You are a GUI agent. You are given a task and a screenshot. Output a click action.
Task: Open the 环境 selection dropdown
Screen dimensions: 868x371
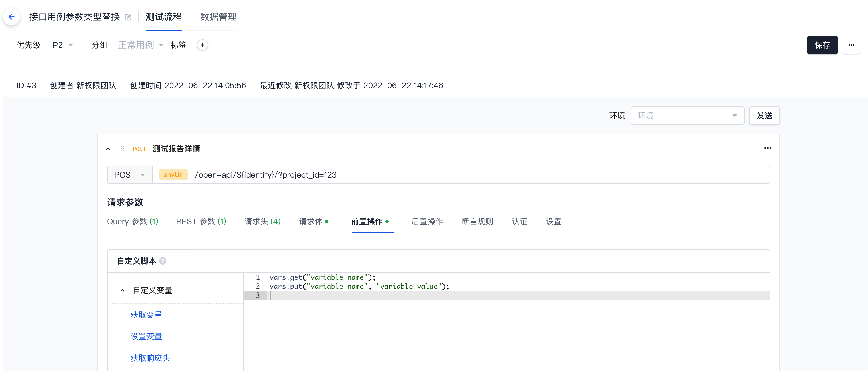click(687, 116)
